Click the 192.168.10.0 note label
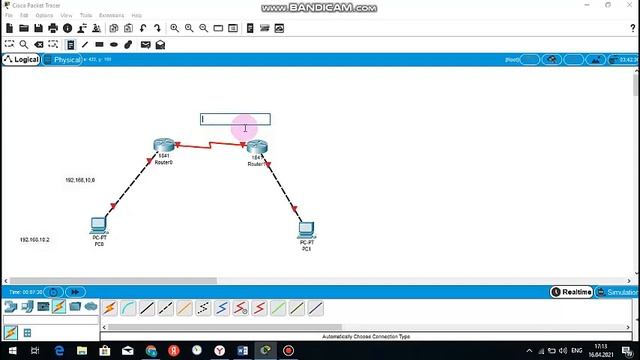640x360 pixels. (80, 180)
